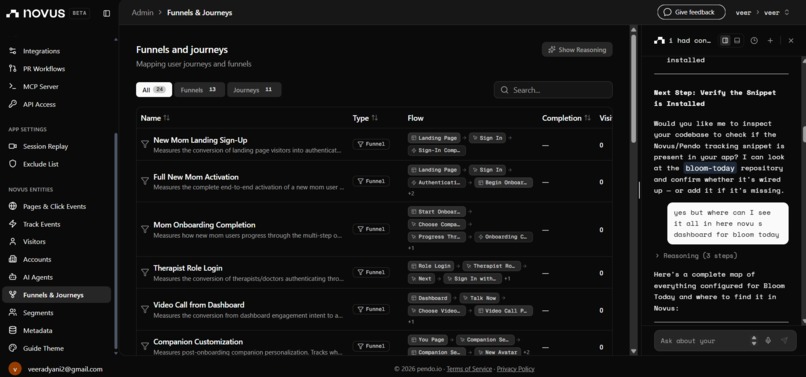Open the New Mom Landing Sign-Up funnel
The width and height of the screenshot is (806, 377).
point(200,140)
